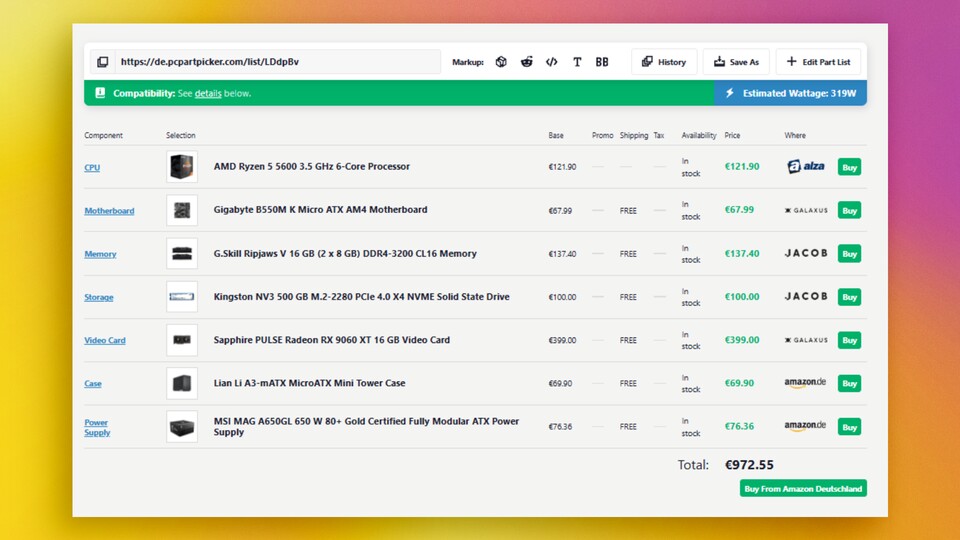Click the Shipping column header
This screenshot has width=960, height=540.
[x=634, y=135]
